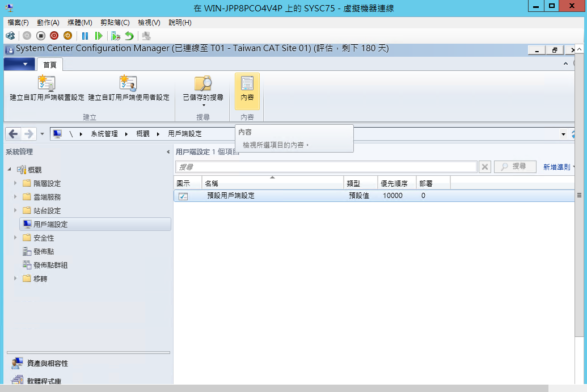This screenshot has height=392, width=587.
Task: Expand the 移轉 folder
Action: coord(15,278)
